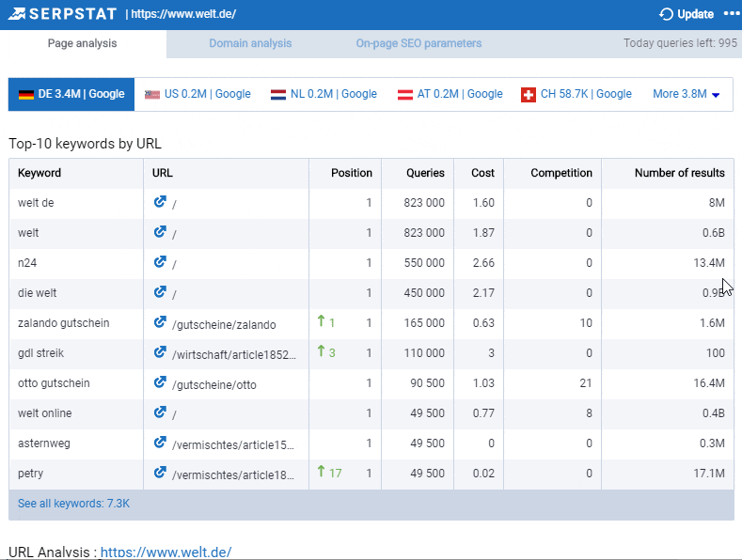Open external link icon for 'welt' keyword row
742x560 pixels.
click(160, 232)
